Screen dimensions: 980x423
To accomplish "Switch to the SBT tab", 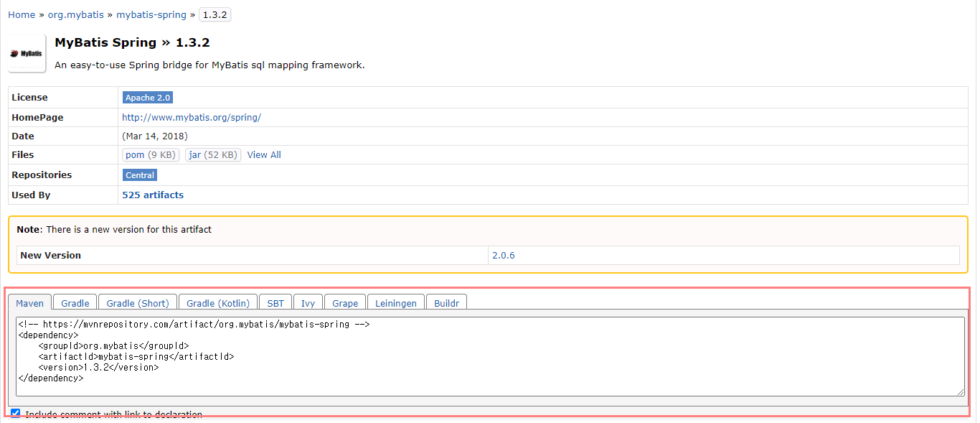I will click(275, 303).
